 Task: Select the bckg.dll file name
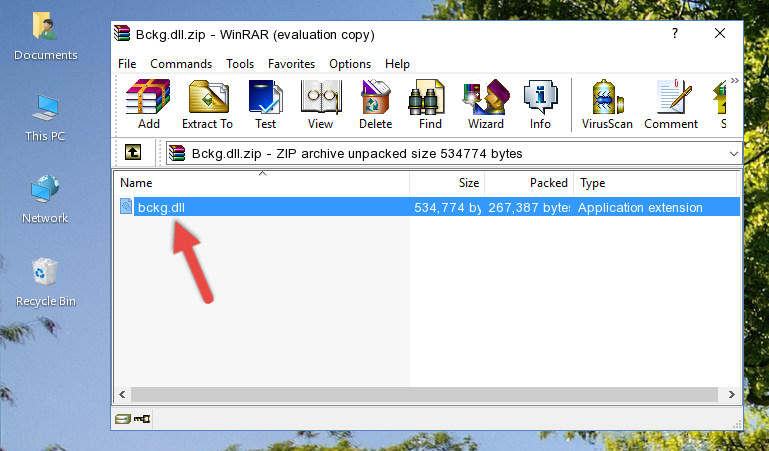[x=161, y=207]
